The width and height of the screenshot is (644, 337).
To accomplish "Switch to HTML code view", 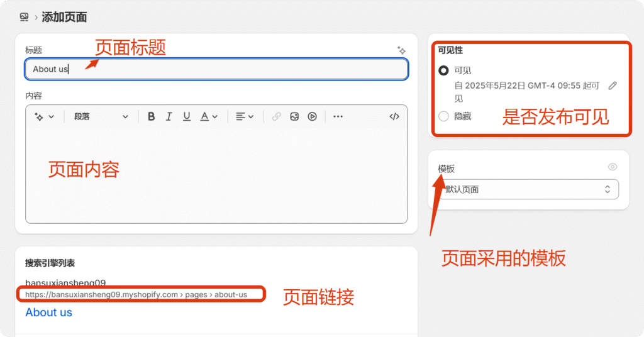I will (x=394, y=116).
